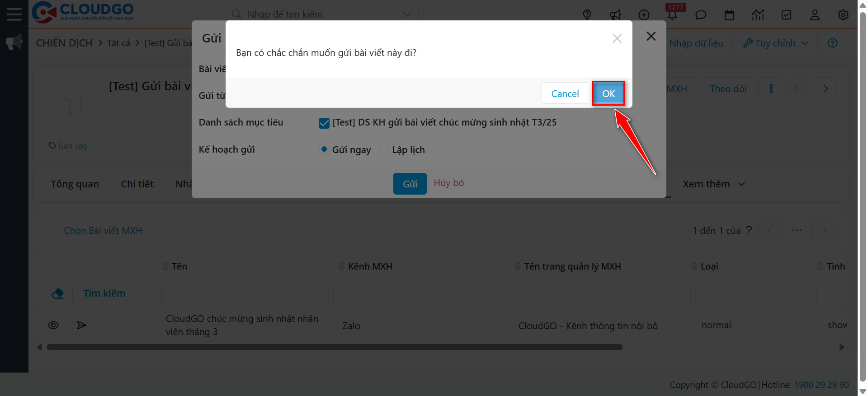Viewport: 868px width, 396px height.
Task: Click the Gán Tag link
Action: pyautogui.click(x=68, y=146)
